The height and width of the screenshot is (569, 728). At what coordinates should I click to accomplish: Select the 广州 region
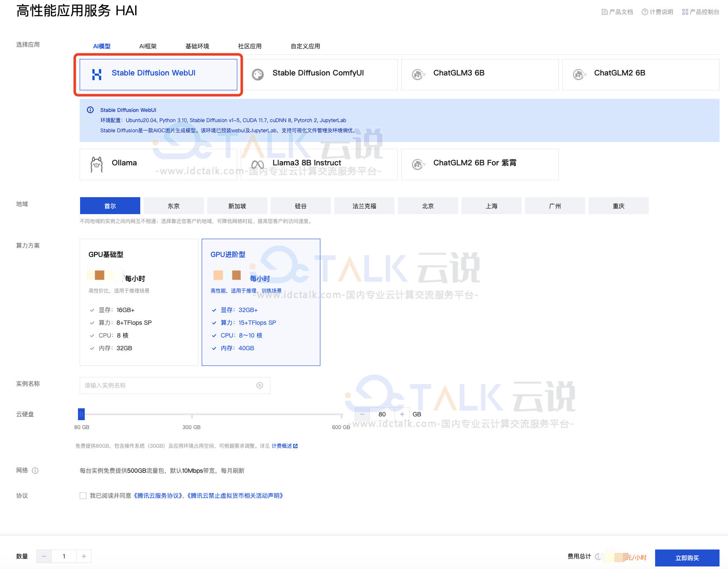(x=555, y=206)
